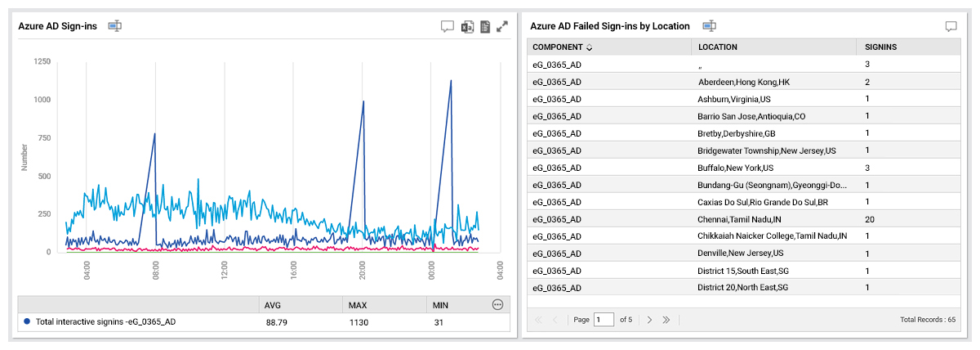Image resolution: width=980 pixels, height=350 pixels.
Task: Open the legend options ellipsis menu
Action: 497,305
